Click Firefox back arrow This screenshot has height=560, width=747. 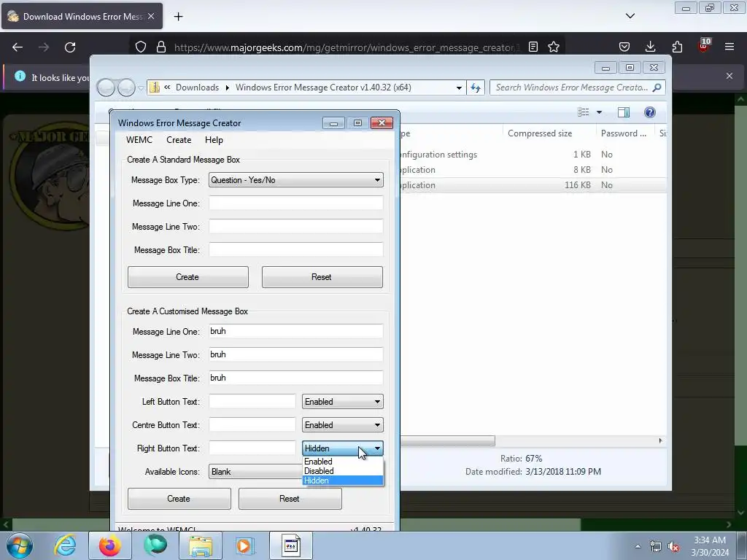click(x=18, y=47)
